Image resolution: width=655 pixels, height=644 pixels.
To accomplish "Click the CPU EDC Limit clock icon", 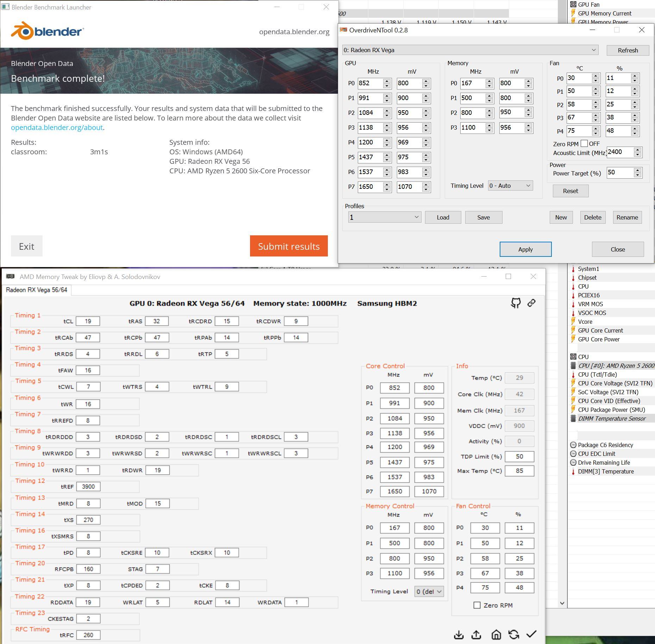I will pyautogui.click(x=573, y=454).
